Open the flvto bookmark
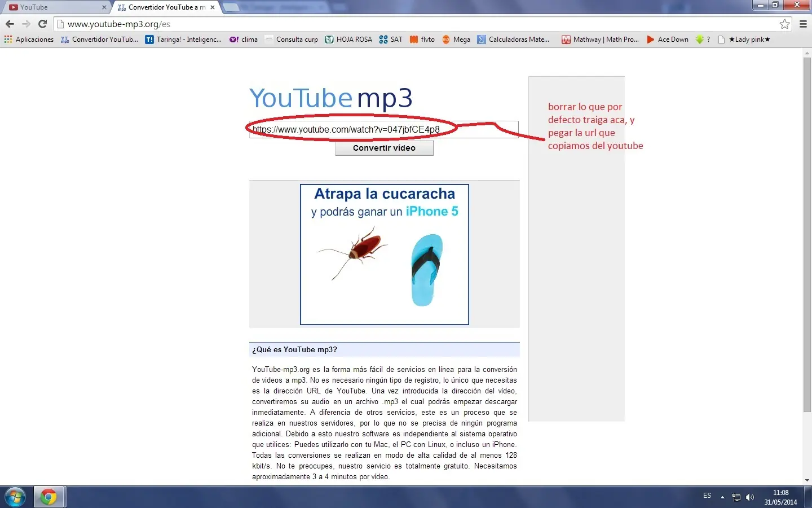Viewport: 812px width, 508px height. [x=422, y=40]
